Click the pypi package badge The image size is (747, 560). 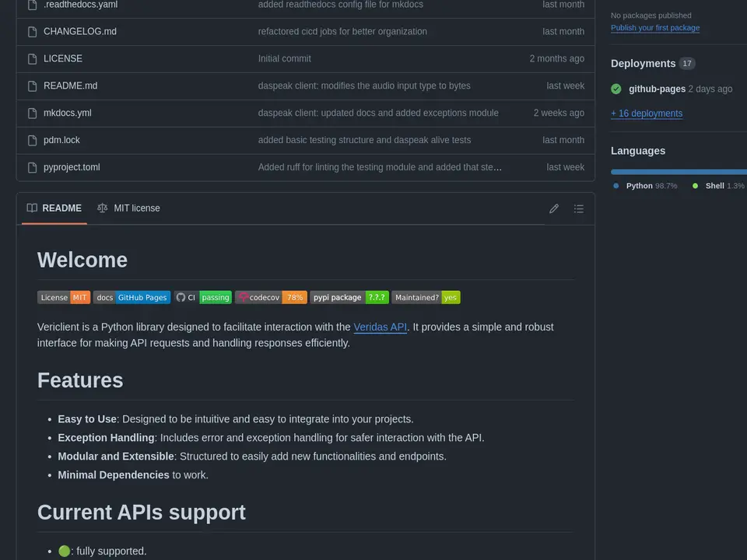tap(349, 298)
